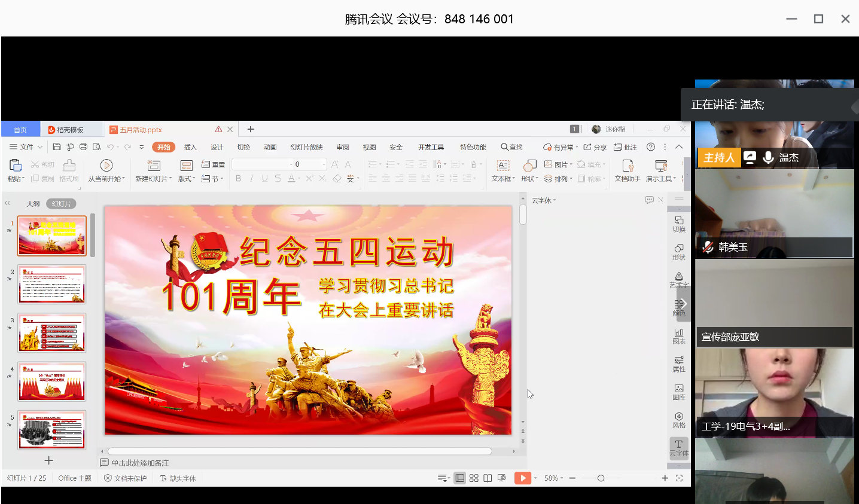The width and height of the screenshot is (859, 504).
Task: Click the Print icon in quick access toolbar
Action: click(x=83, y=147)
